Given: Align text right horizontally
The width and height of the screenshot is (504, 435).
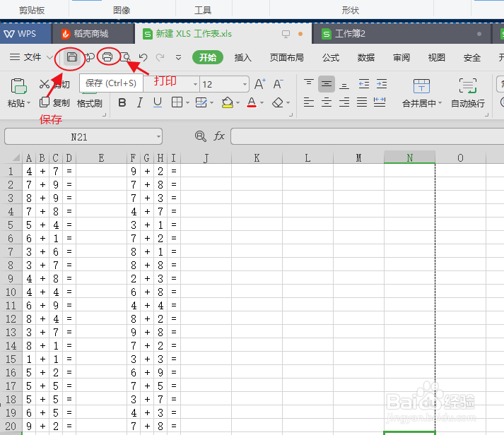Looking at the screenshot, I should pyautogui.click(x=344, y=102).
